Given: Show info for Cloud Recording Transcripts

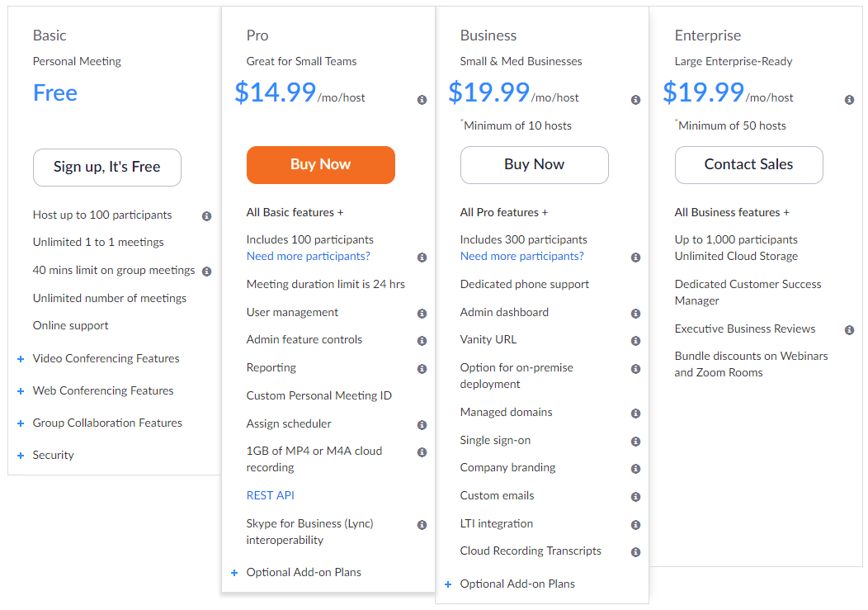Looking at the screenshot, I should click(635, 552).
